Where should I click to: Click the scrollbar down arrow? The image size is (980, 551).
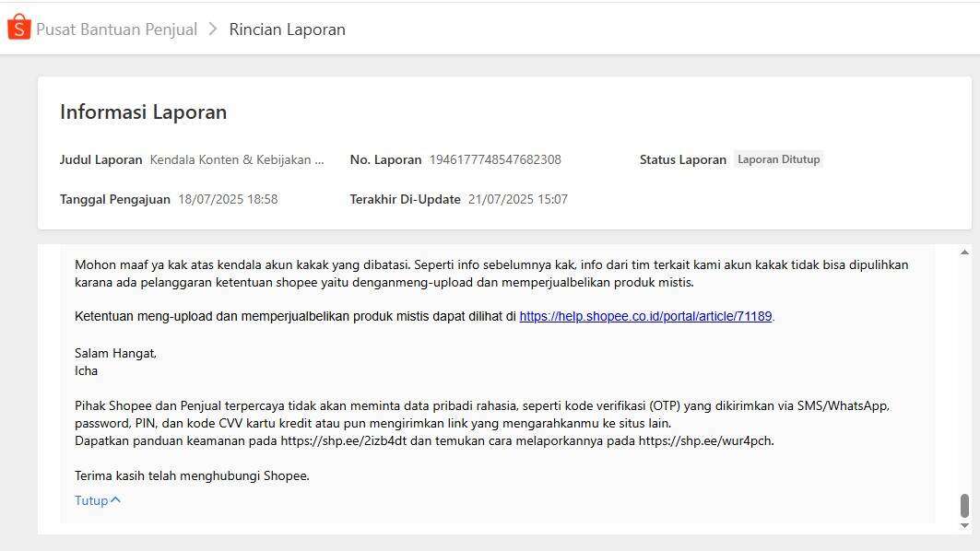964,525
